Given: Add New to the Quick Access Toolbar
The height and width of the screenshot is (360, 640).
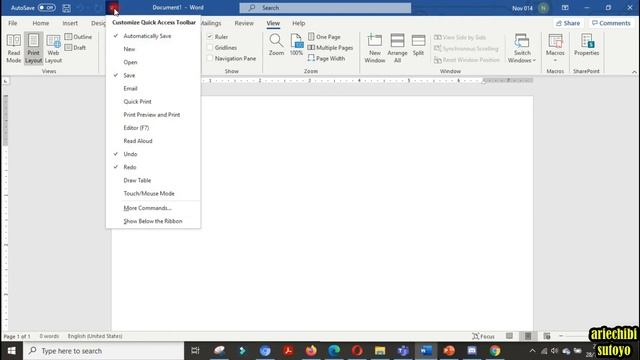Looking at the screenshot, I should [153, 49].
